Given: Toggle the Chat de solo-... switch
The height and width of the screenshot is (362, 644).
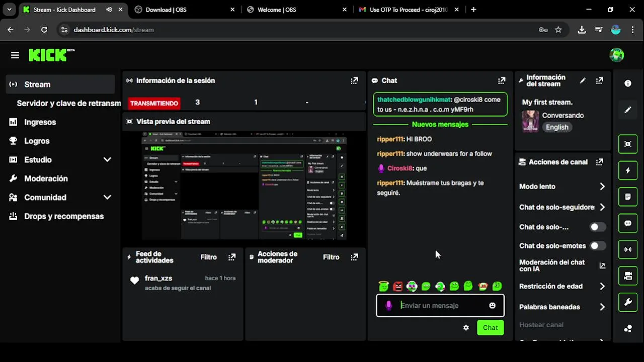Looking at the screenshot, I should pyautogui.click(x=597, y=227).
